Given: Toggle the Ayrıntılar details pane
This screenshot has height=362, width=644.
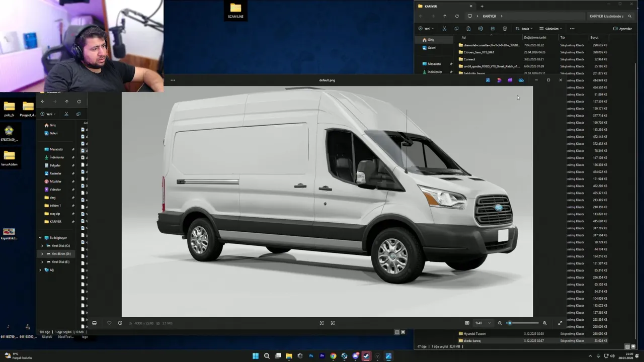Looking at the screenshot, I should pyautogui.click(x=622, y=29).
